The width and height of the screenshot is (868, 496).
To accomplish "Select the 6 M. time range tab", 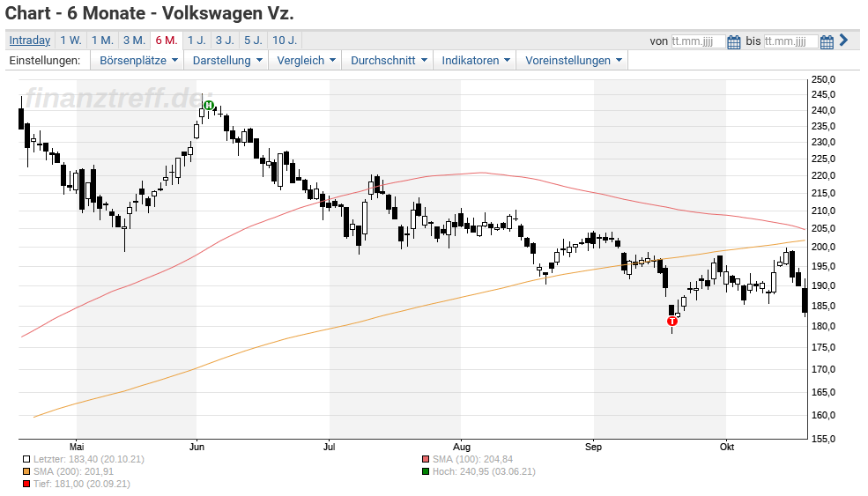I will (167, 41).
